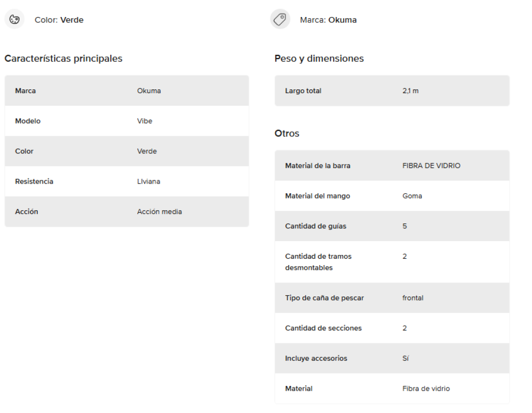Select the FIBRA DE VIDRIO value

coord(431,166)
